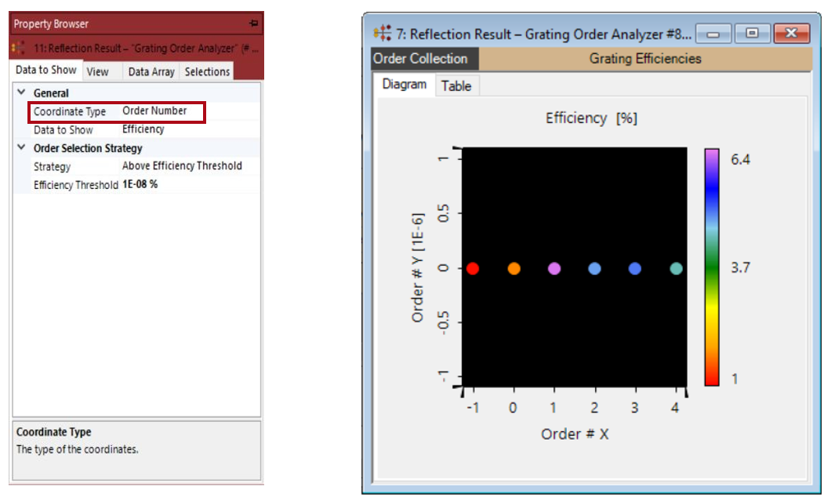Select the Strategy property label
831x504 pixels.
tap(52, 166)
